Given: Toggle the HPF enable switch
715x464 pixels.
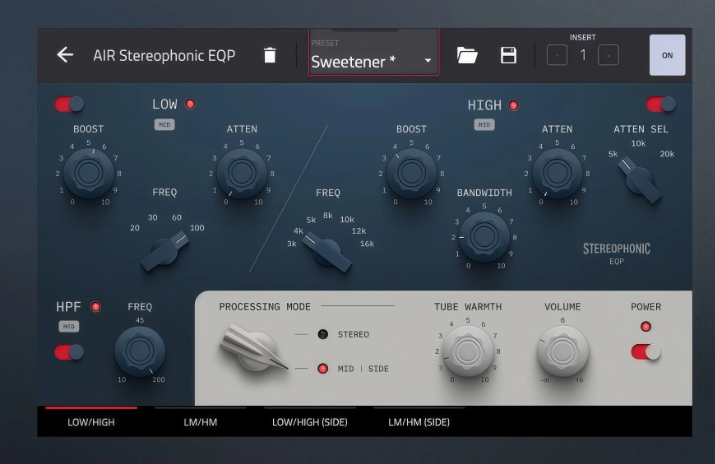Looking at the screenshot, I should (69, 352).
